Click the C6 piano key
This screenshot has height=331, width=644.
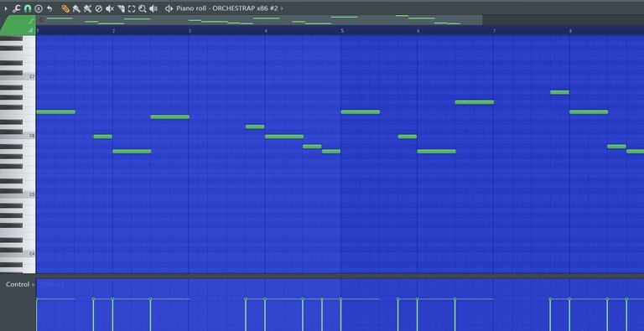18,136
